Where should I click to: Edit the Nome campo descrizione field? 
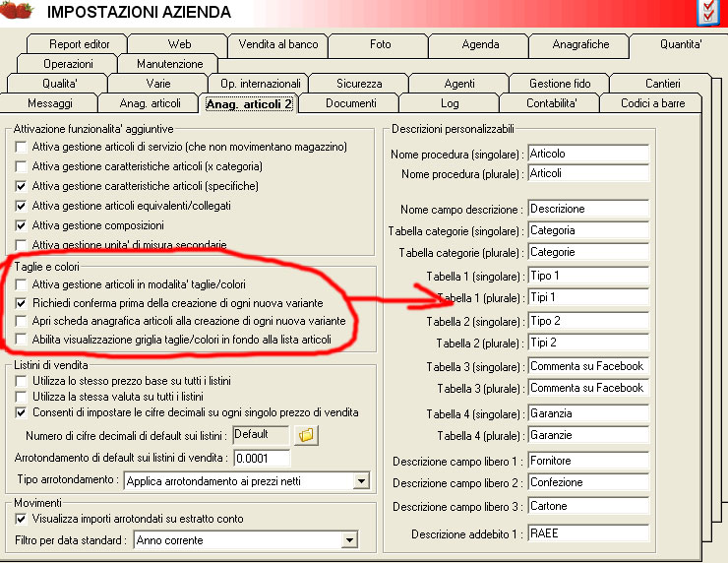(588, 209)
